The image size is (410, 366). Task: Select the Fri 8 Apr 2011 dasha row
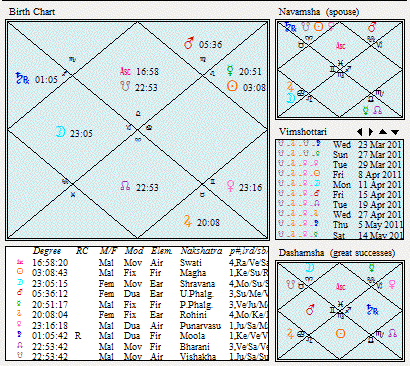tap(339, 174)
